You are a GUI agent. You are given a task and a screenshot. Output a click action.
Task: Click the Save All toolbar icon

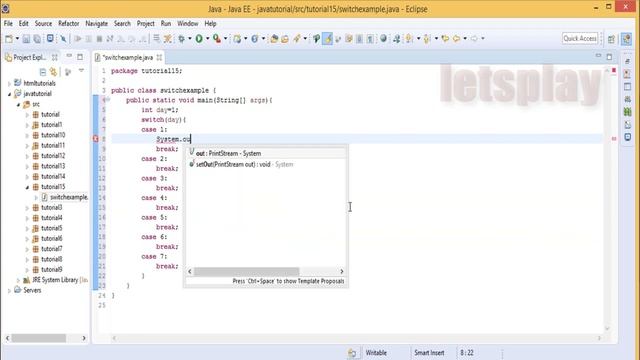point(37,39)
